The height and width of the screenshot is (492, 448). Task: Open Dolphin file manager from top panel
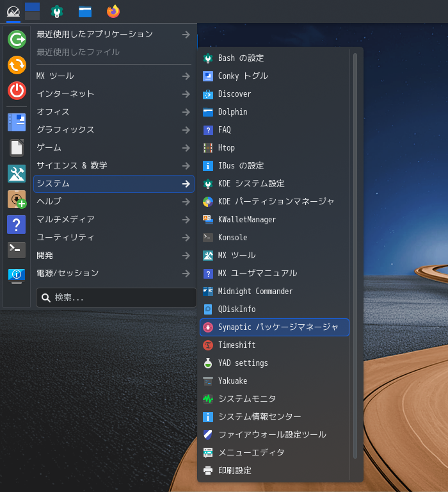point(85,12)
